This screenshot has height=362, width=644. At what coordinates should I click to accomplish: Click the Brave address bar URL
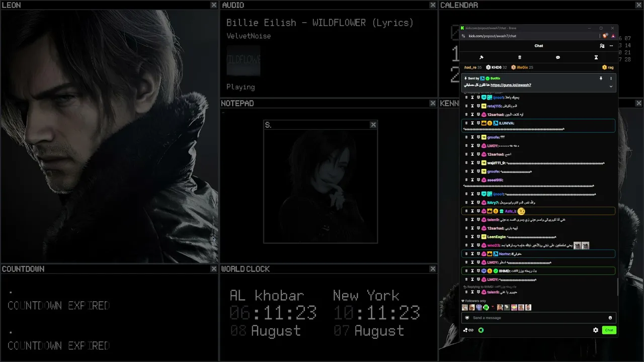tap(493, 36)
